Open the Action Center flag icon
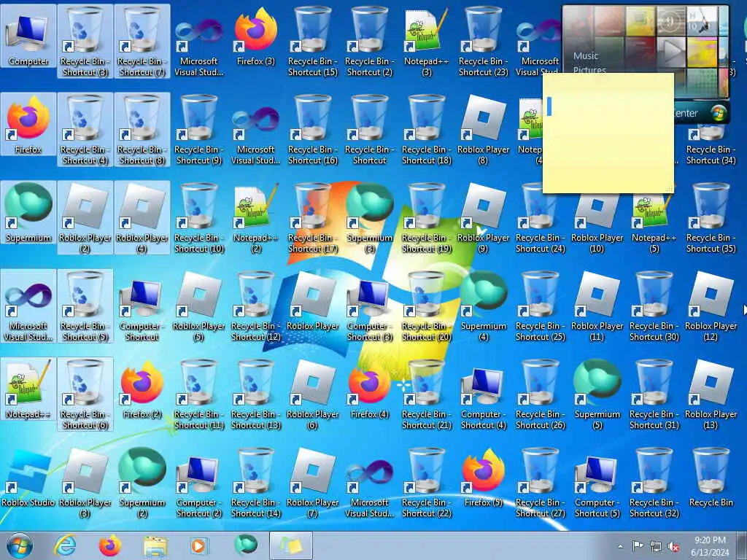Screen dimensions: 747x560 [x=638, y=546]
